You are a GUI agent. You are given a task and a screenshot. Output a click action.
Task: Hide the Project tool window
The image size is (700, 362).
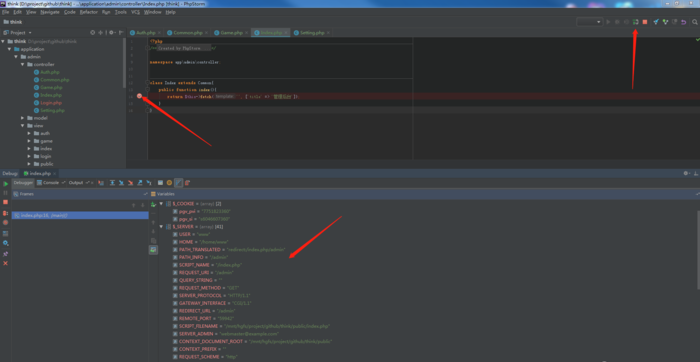click(121, 33)
